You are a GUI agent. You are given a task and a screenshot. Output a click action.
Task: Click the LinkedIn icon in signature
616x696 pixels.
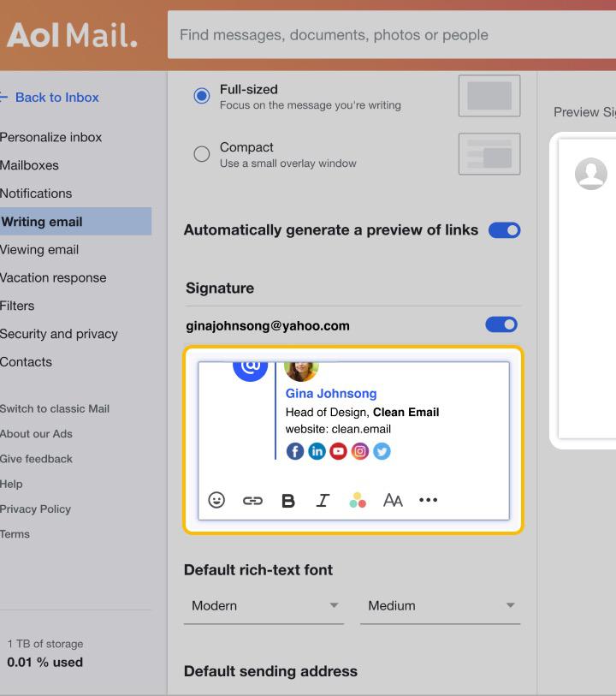pyautogui.click(x=317, y=451)
